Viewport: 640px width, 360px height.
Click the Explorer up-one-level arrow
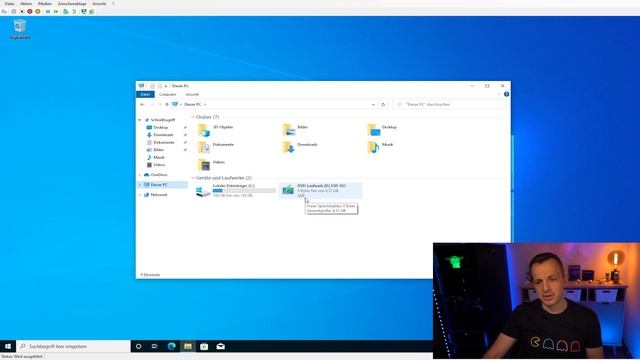point(167,104)
